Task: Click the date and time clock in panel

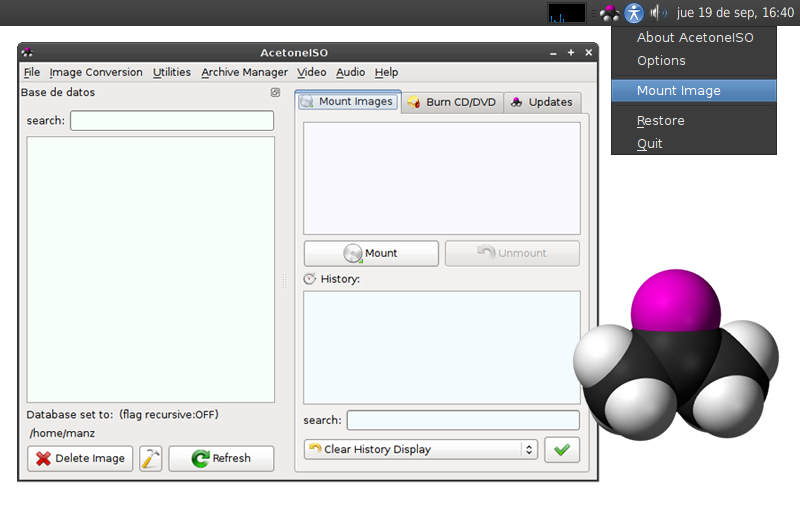Action: (735, 13)
